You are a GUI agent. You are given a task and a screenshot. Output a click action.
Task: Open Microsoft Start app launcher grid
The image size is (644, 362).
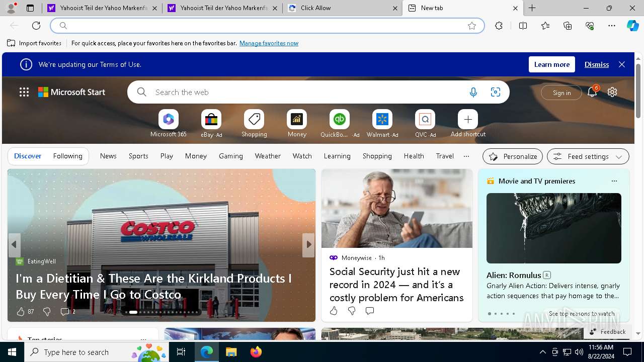click(x=24, y=92)
